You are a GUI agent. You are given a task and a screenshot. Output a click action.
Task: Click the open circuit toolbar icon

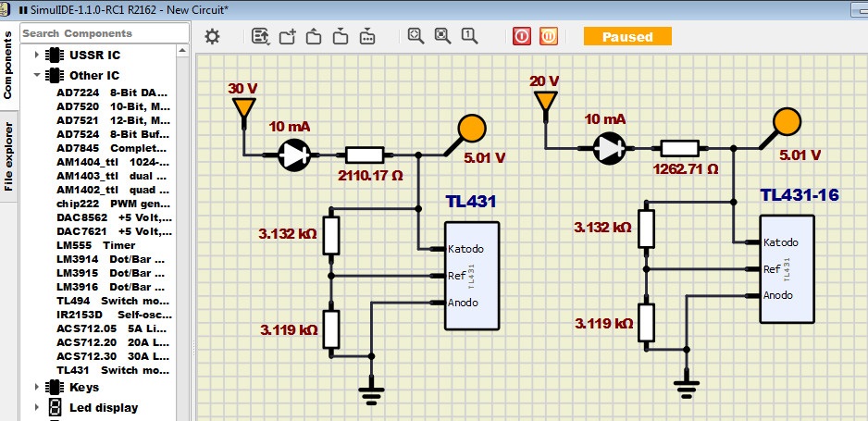314,37
